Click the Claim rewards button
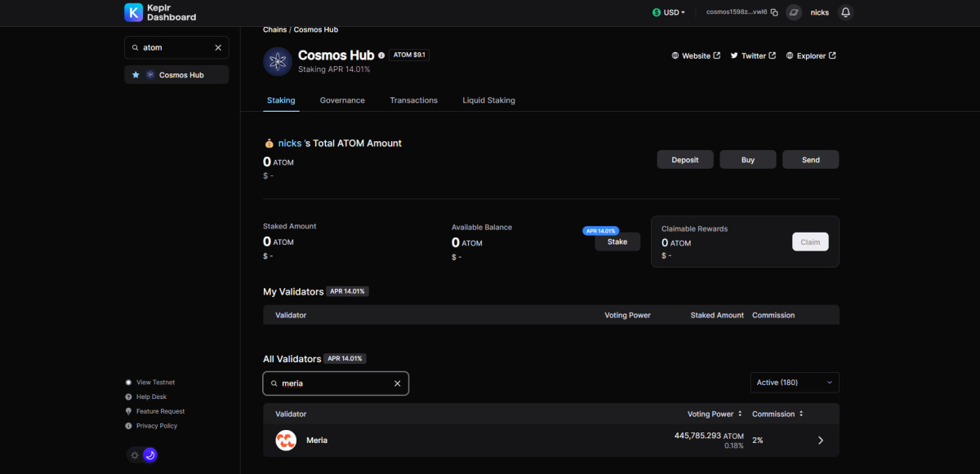Screen dimensions: 980x474 810,242
